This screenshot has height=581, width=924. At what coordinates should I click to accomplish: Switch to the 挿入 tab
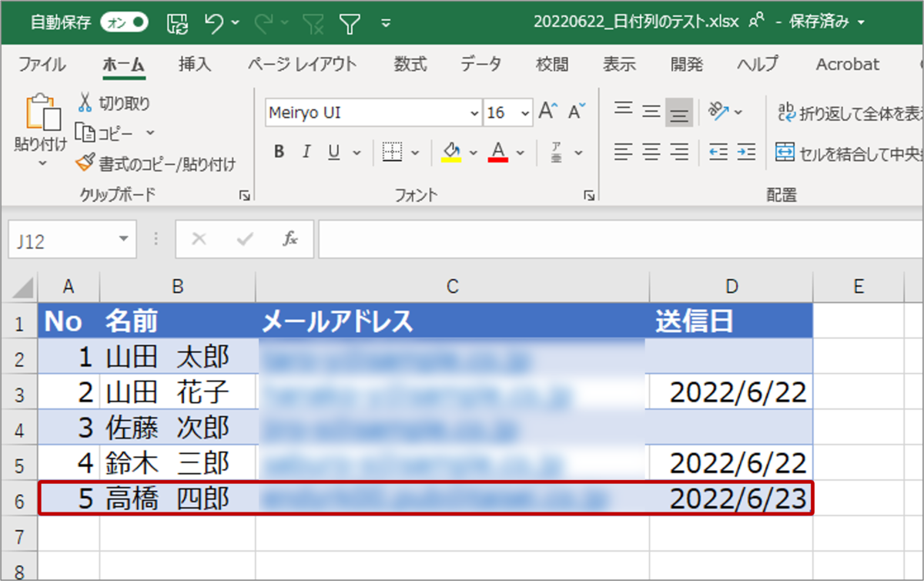click(x=194, y=65)
